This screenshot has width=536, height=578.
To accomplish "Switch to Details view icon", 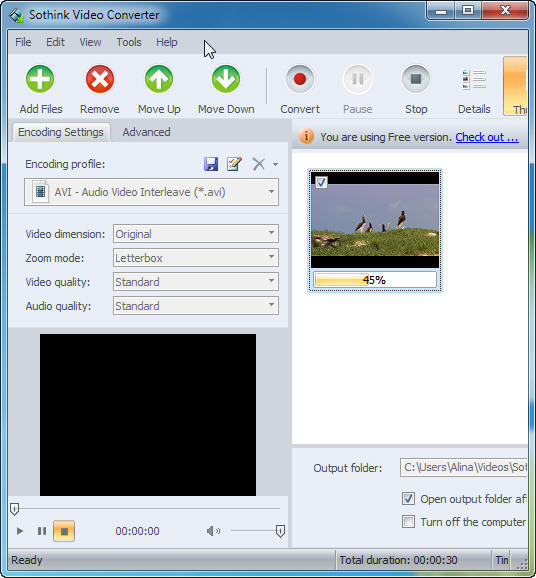I will 474,79.
